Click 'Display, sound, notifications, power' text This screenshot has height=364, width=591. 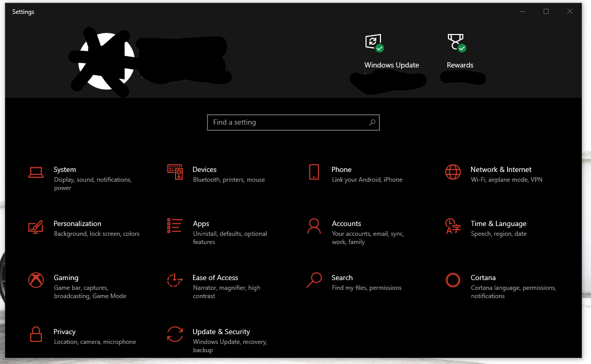(93, 184)
